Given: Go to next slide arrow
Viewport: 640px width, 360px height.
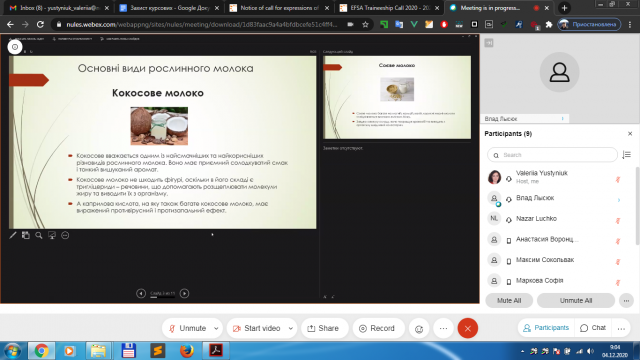Looking at the screenshot, I should point(184,293).
